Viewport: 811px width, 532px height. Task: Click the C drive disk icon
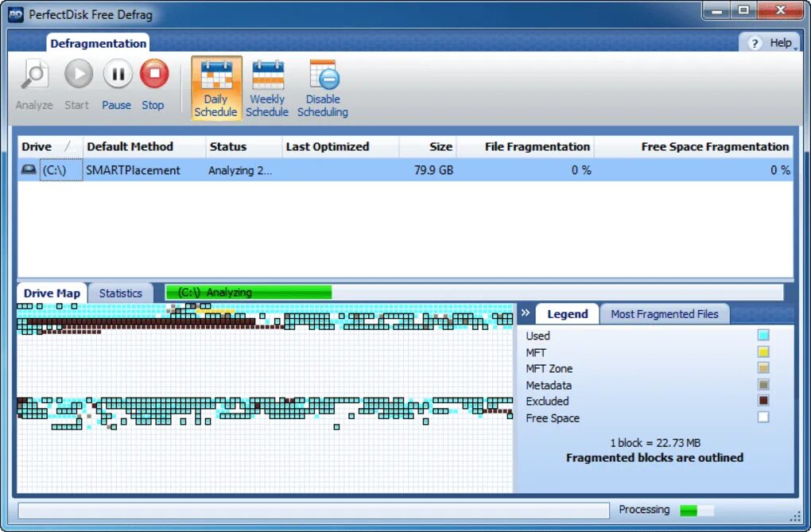click(29, 169)
